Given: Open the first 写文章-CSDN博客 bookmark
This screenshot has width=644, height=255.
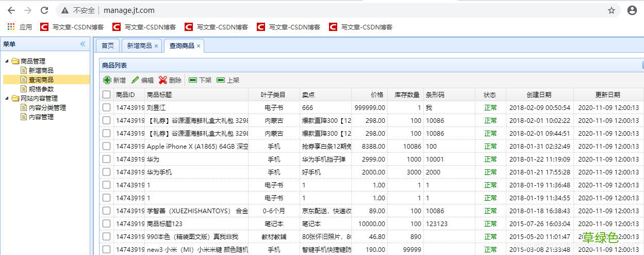Looking at the screenshot, I should pyautogui.click(x=72, y=27).
